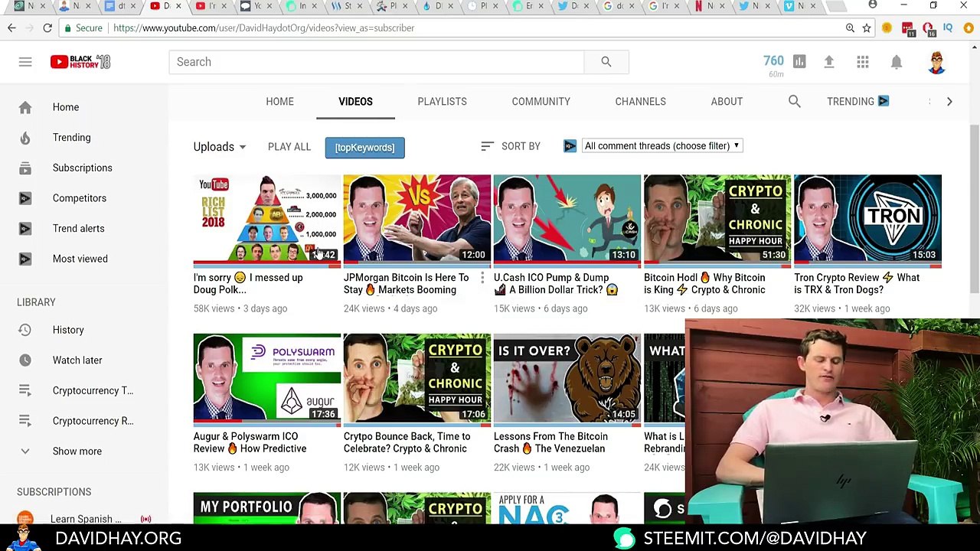
Task: Open the TRENDING tab
Action: (857, 102)
